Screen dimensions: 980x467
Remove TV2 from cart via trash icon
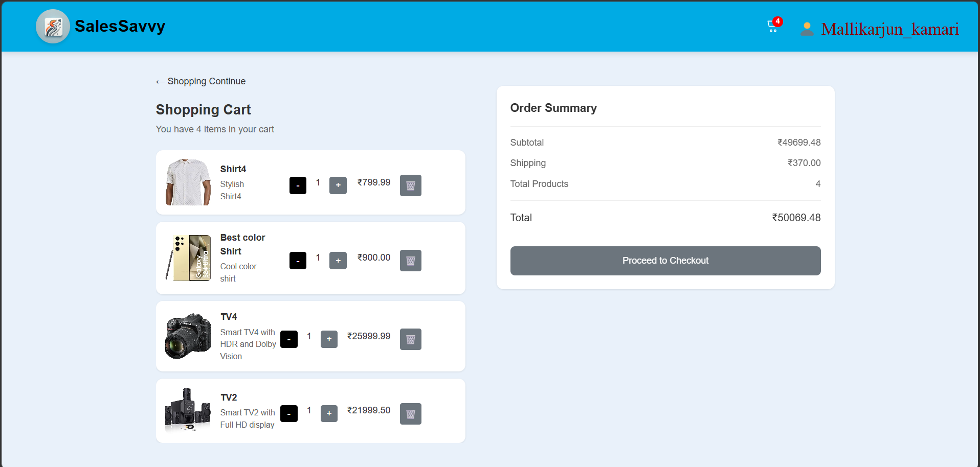(x=410, y=414)
